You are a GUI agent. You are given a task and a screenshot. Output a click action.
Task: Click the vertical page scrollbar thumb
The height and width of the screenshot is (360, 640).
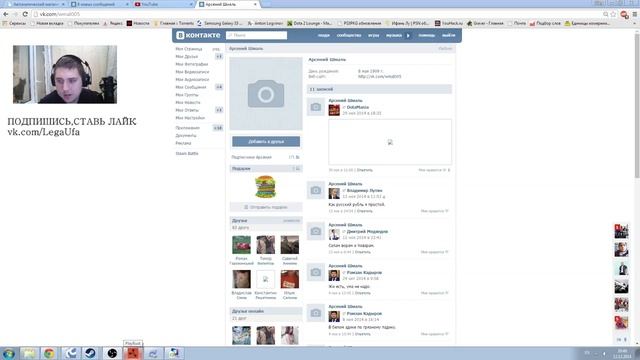(x=637, y=106)
